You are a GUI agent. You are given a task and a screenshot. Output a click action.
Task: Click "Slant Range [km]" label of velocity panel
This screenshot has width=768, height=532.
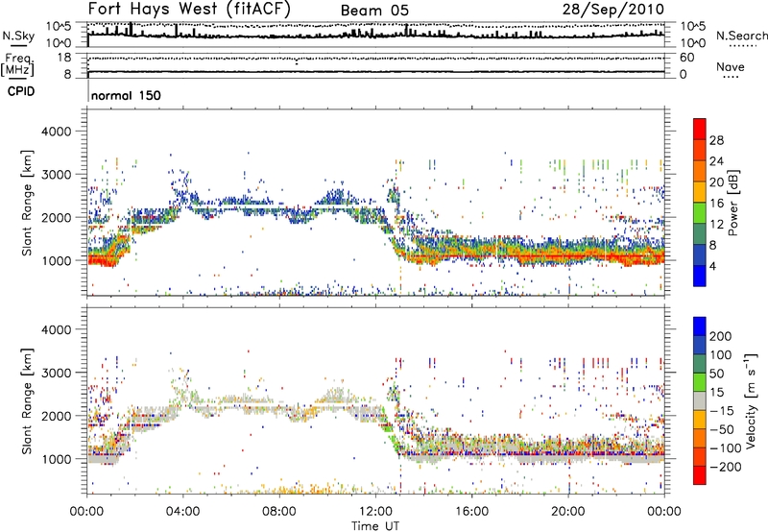(27, 400)
